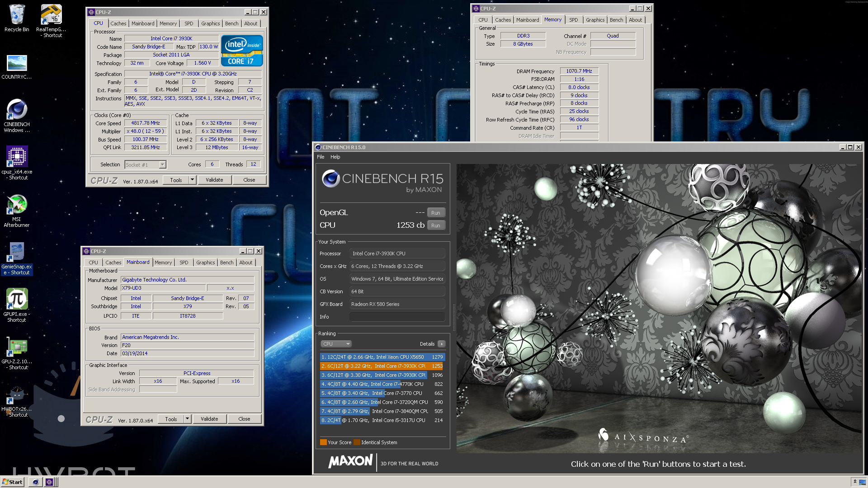Select ranking row i5-3317U 214
This screenshot has width=868, height=488.
[382, 420]
